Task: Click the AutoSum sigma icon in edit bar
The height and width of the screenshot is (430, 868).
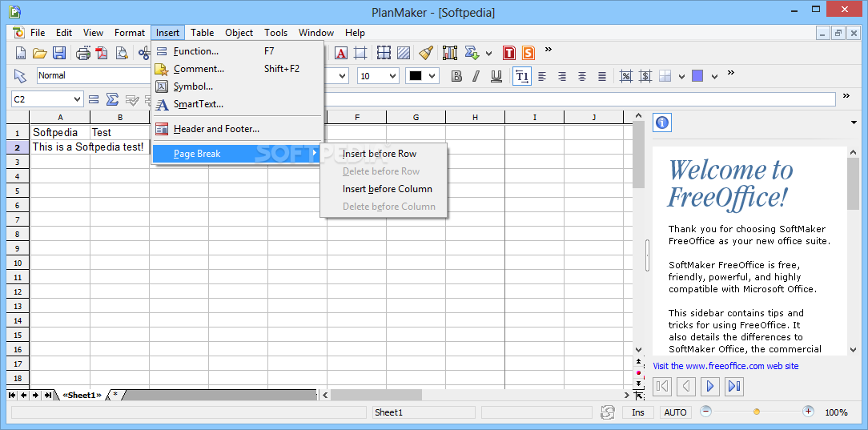Action: tap(112, 99)
